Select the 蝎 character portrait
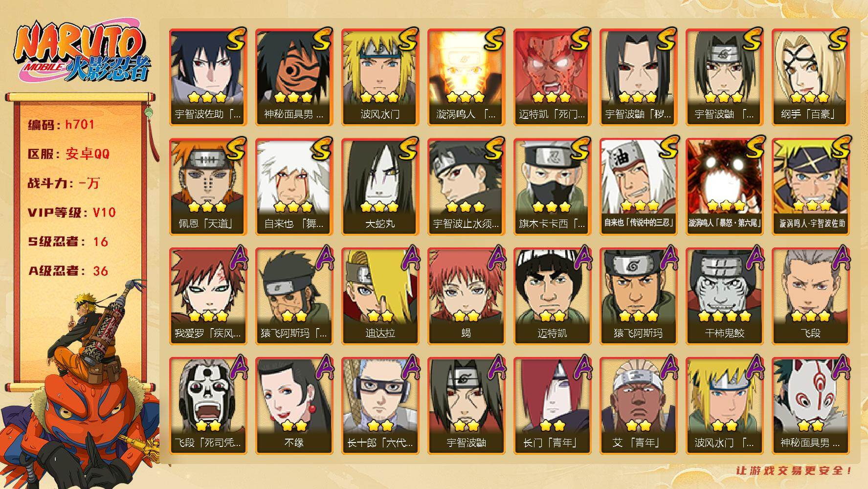Viewport: 868px width, 489px height. pyautogui.click(x=466, y=296)
